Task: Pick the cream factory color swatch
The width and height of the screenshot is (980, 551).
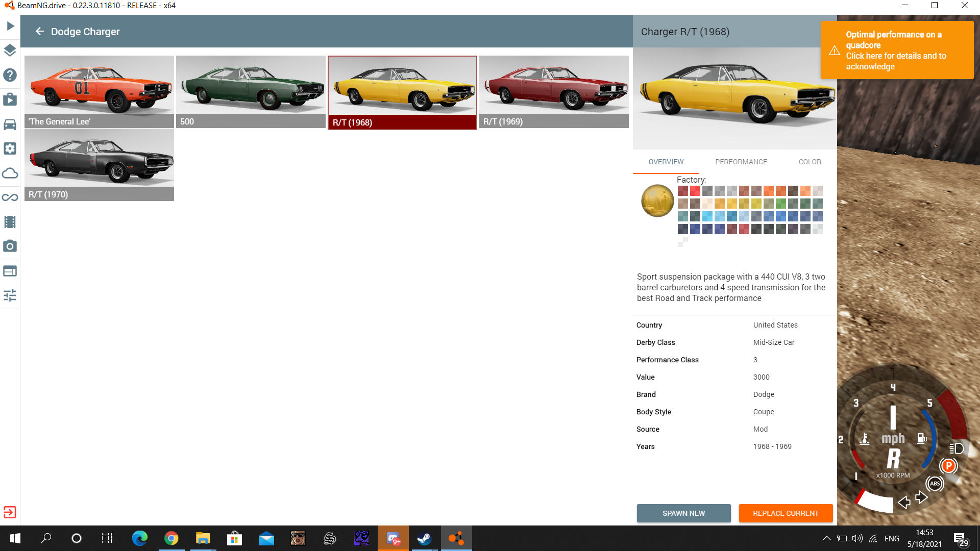Action: [707, 204]
